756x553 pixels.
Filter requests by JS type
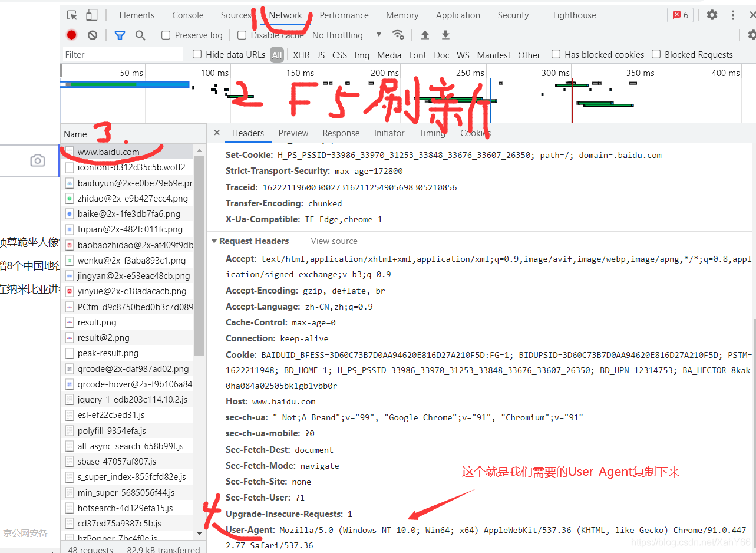click(x=321, y=55)
